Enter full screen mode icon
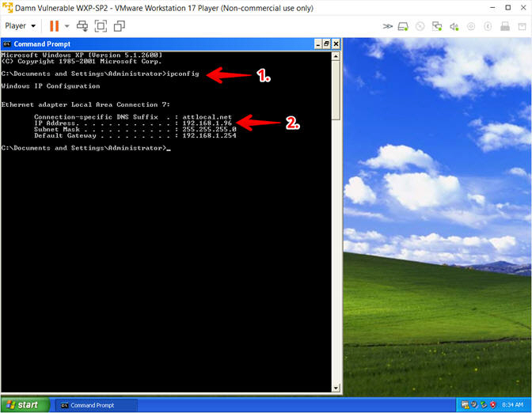The image size is (532, 413). coord(101,26)
